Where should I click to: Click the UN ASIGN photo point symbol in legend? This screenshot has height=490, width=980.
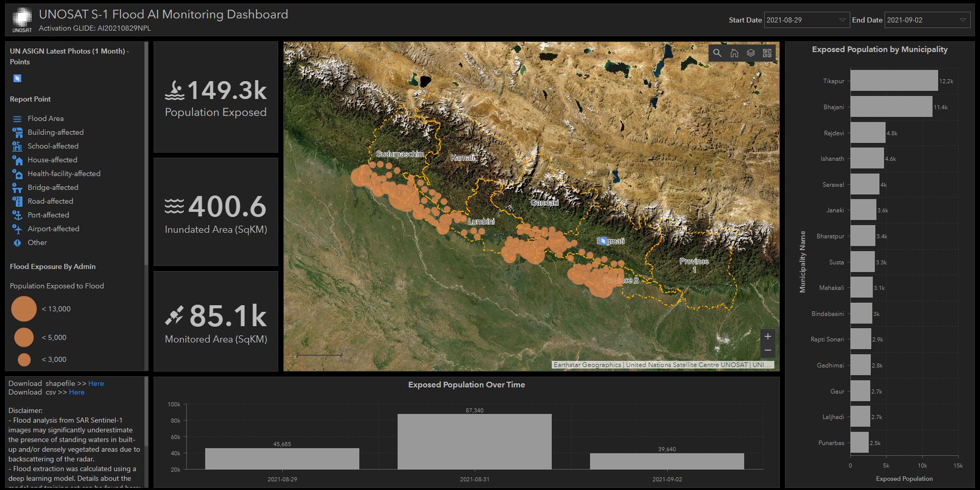coord(17,78)
